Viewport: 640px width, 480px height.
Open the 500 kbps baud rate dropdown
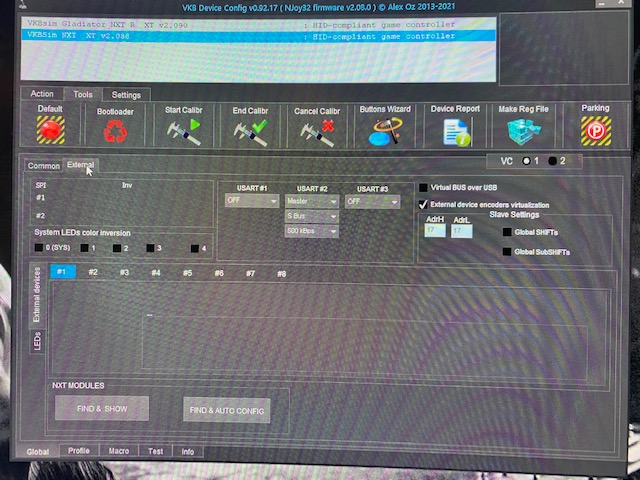(311, 231)
